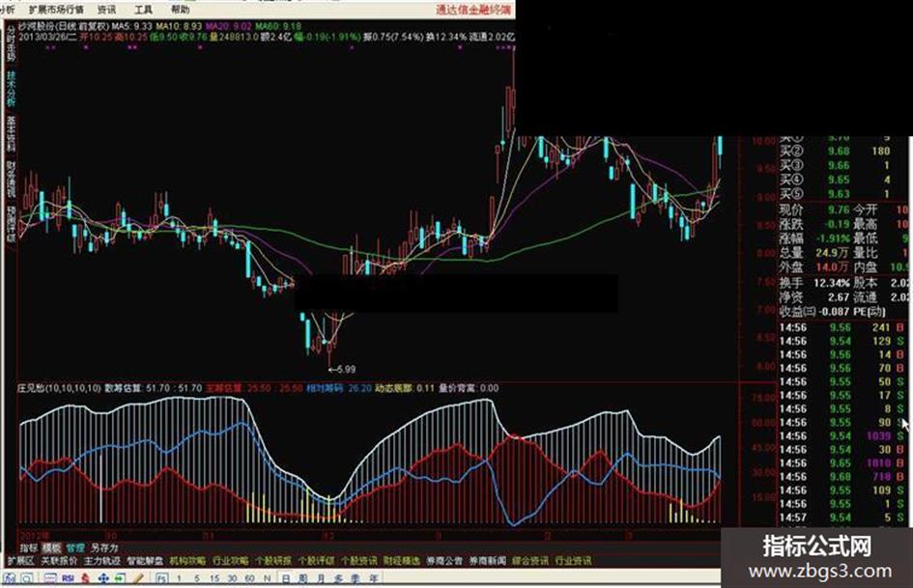The width and height of the screenshot is (913, 588).
Task: Select the 年 yearly period button
Action: tap(373, 578)
